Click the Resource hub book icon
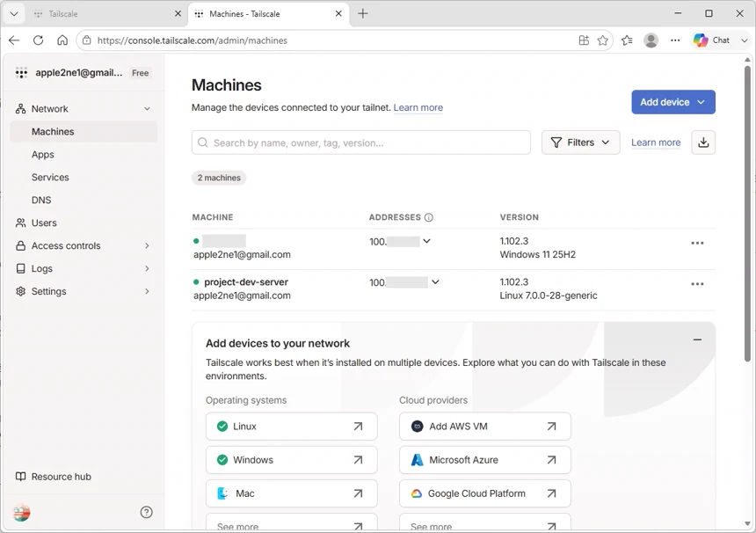 (x=21, y=477)
